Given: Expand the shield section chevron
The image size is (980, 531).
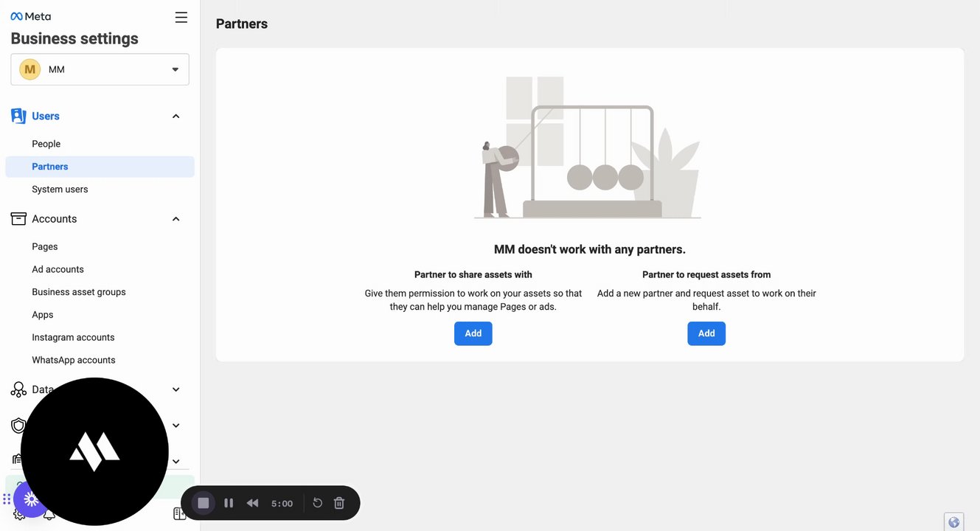Looking at the screenshot, I should pyautogui.click(x=176, y=426).
